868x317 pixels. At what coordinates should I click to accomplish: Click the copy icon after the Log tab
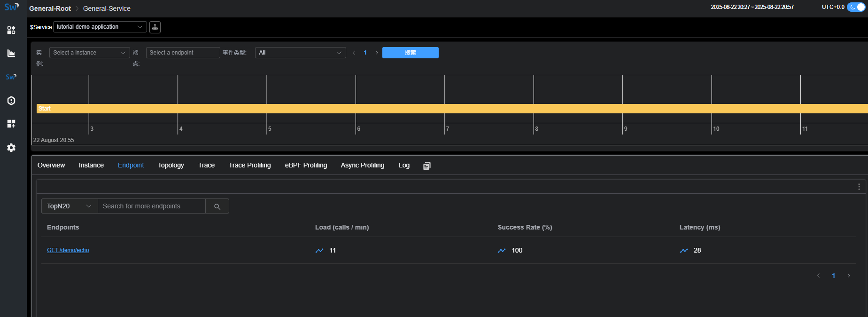click(x=426, y=166)
